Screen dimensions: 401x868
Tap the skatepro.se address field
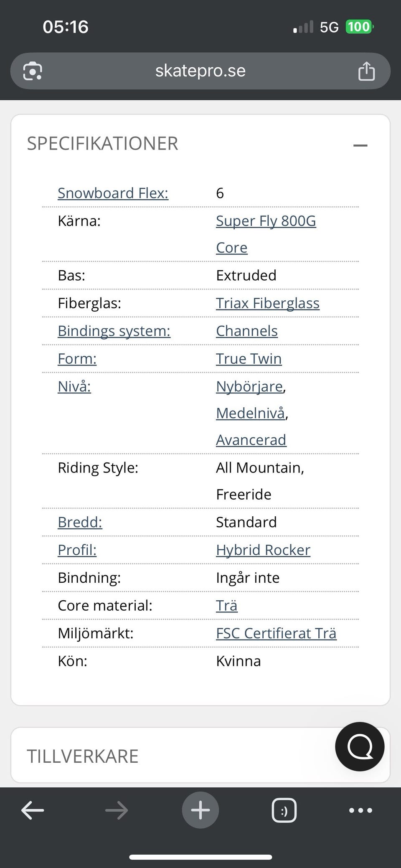pos(200,71)
